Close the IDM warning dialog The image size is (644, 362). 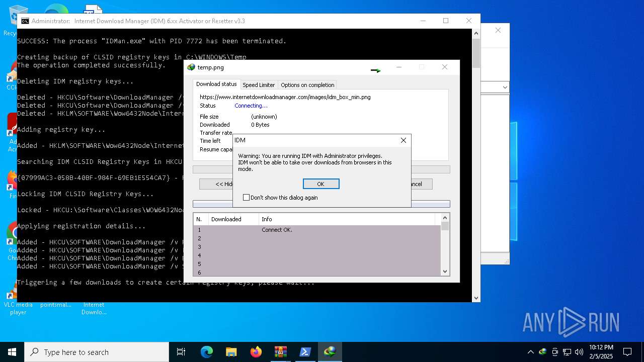(x=403, y=140)
